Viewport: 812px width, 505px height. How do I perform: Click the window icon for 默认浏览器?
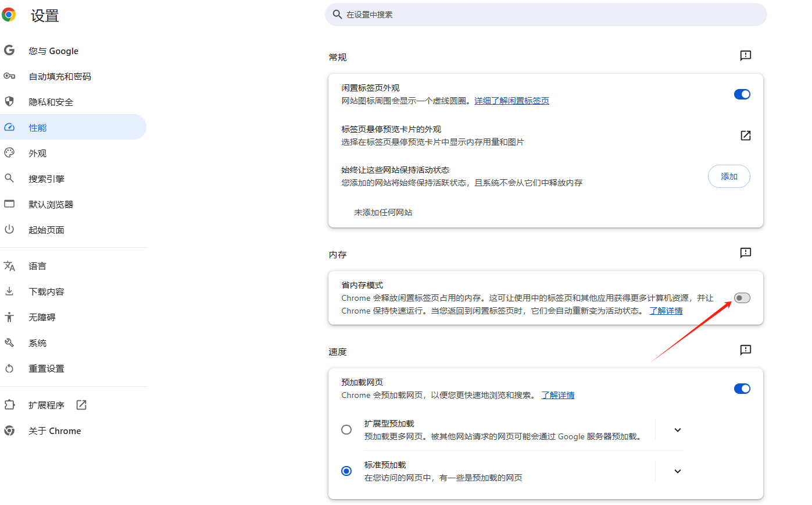click(x=9, y=204)
